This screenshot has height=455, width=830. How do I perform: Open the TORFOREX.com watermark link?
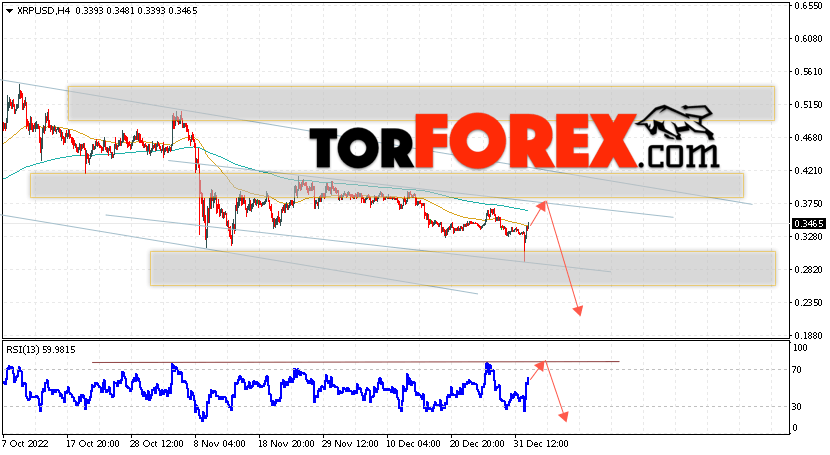pos(513,140)
